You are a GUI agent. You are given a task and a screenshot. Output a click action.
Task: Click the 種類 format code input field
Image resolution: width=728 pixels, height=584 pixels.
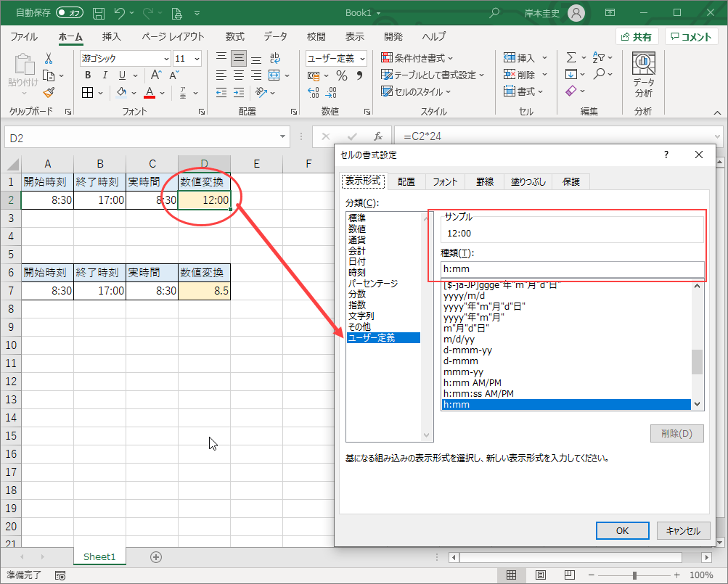click(x=572, y=269)
